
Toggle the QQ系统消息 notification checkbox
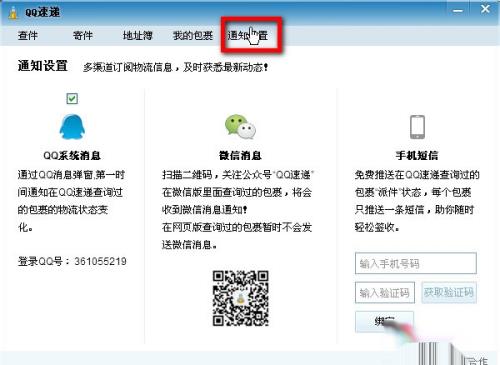pyautogui.click(x=72, y=98)
